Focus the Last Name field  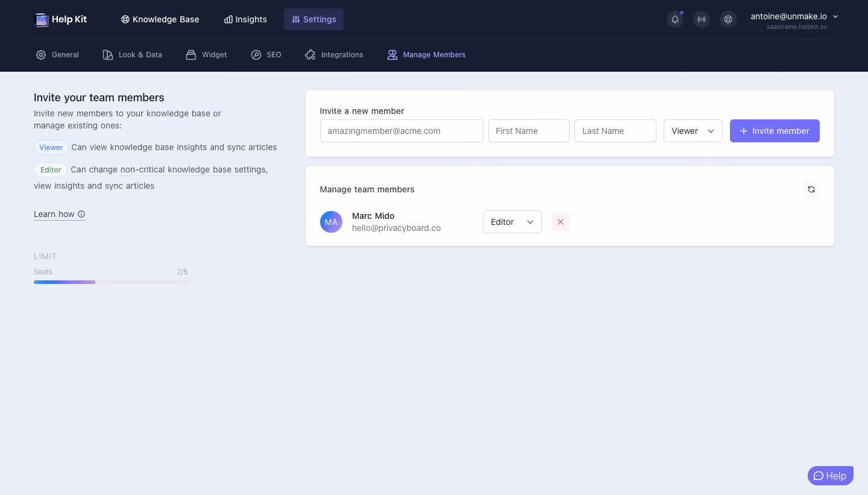pyautogui.click(x=615, y=131)
